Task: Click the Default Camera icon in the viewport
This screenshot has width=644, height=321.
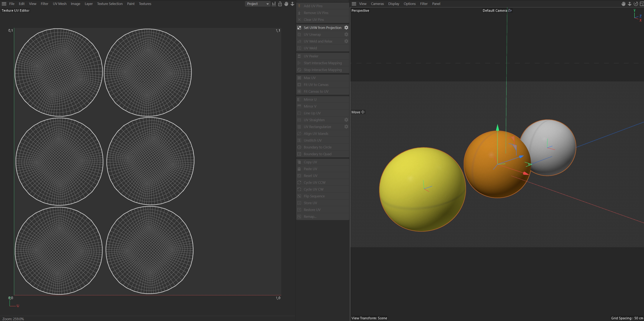Action: tap(510, 11)
